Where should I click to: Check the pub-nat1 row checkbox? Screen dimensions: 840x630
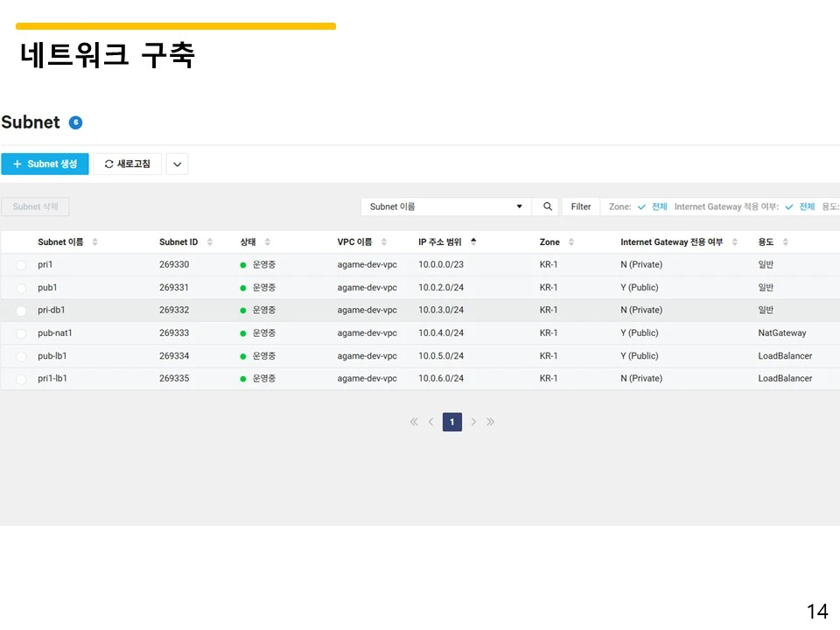(19, 332)
